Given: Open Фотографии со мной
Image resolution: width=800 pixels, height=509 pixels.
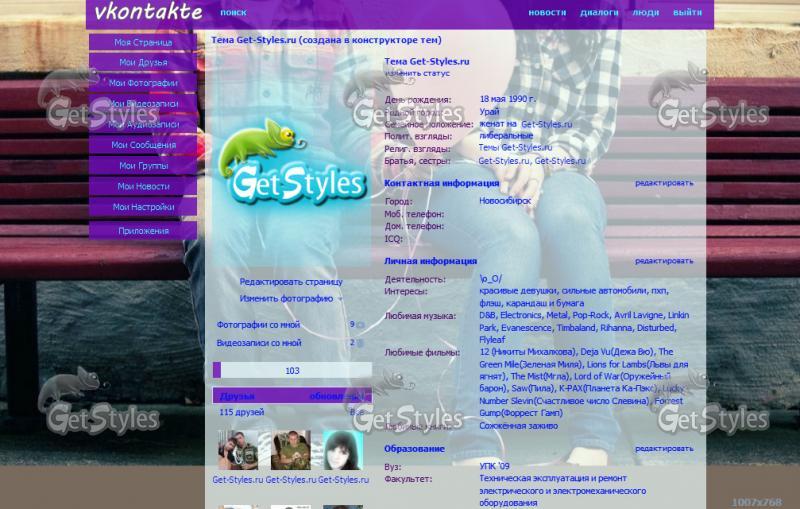Looking at the screenshot, I should tap(258, 325).
